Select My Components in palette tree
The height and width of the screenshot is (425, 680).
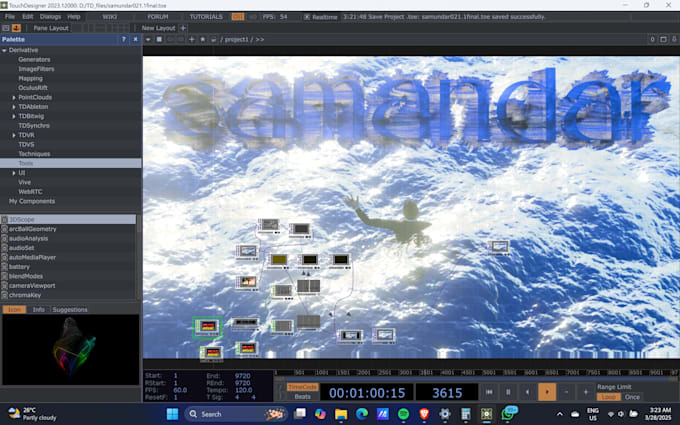pos(32,201)
